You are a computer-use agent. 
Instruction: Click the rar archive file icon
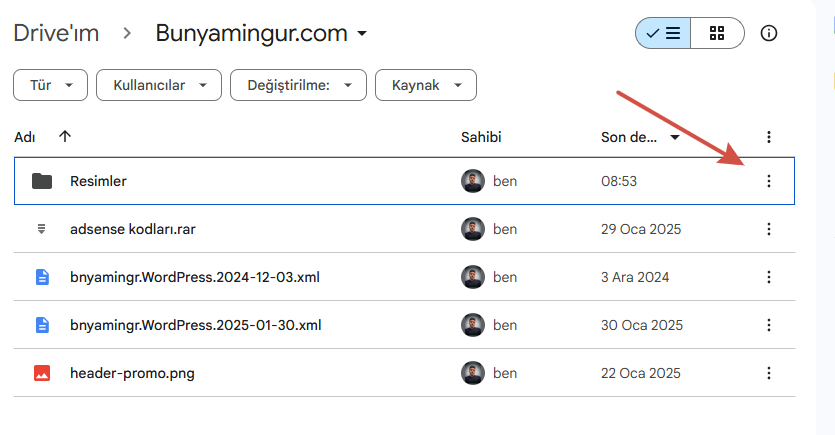pos(42,229)
